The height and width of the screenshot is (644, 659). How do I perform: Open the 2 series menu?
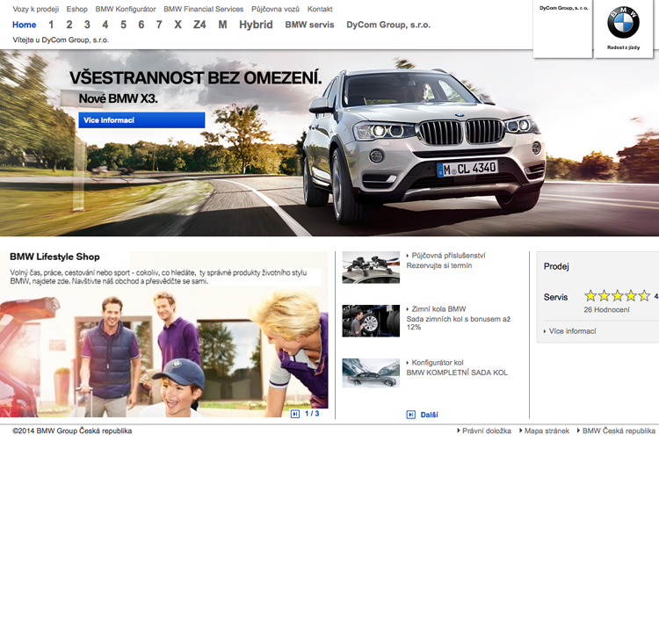click(69, 25)
